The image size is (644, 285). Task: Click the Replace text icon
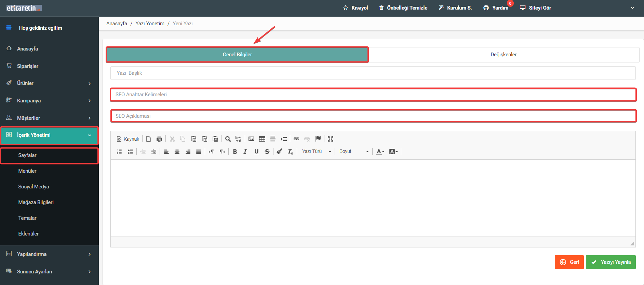[x=238, y=139]
